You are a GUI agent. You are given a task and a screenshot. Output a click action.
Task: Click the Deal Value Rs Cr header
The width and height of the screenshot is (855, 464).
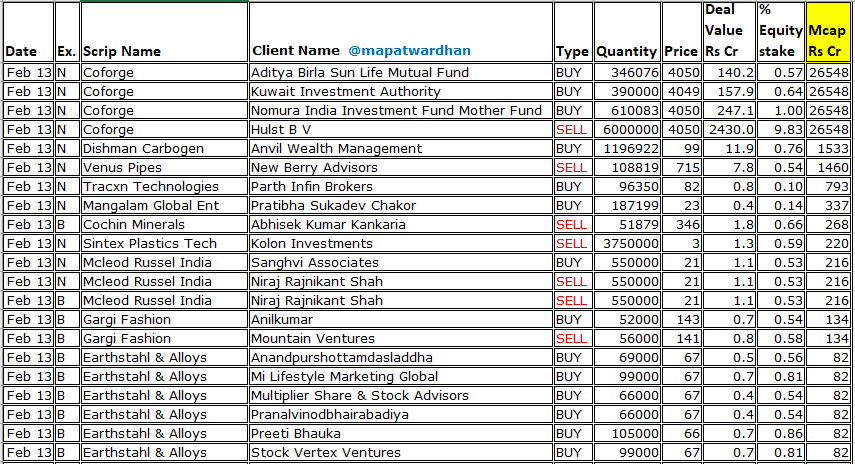click(729, 32)
